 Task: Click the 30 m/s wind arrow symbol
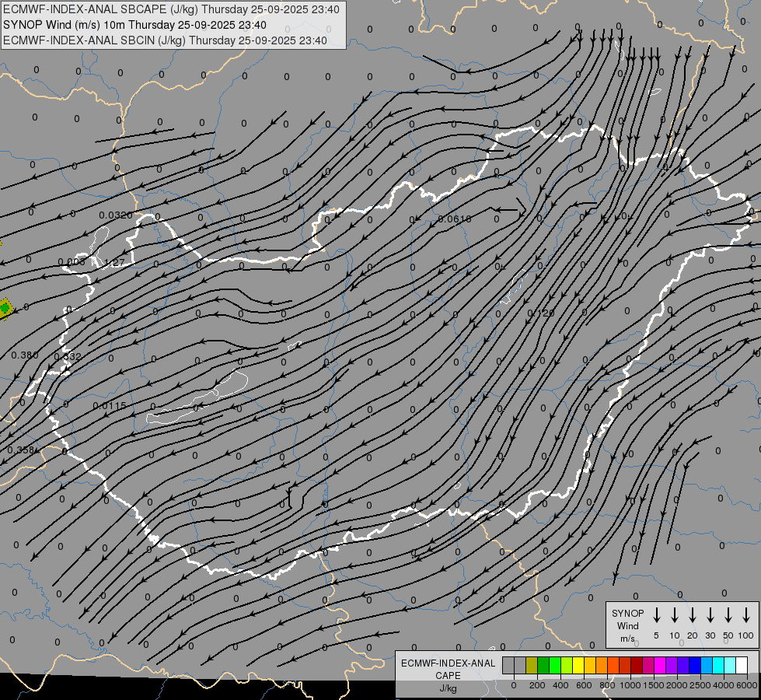pyautogui.click(x=710, y=615)
